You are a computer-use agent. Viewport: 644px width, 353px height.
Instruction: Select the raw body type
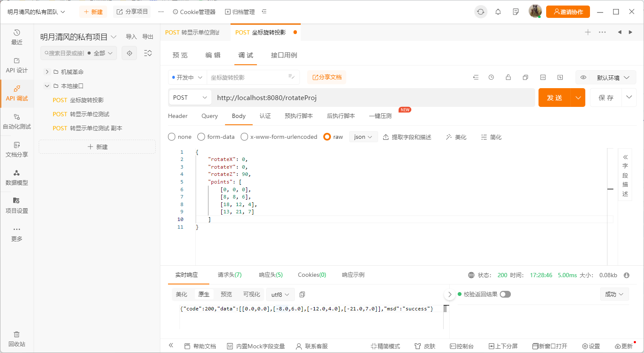click(333, 137)
